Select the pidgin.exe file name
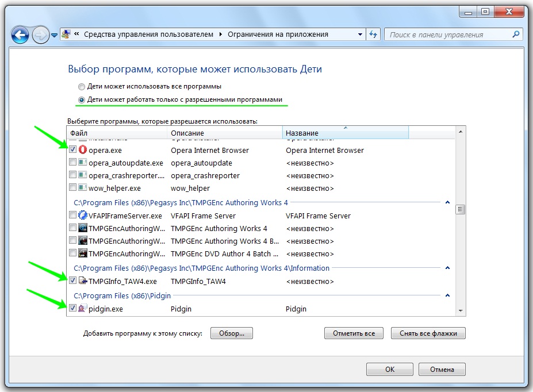The height and width of the screenshot is (392, 533). (x=106, y=309)
